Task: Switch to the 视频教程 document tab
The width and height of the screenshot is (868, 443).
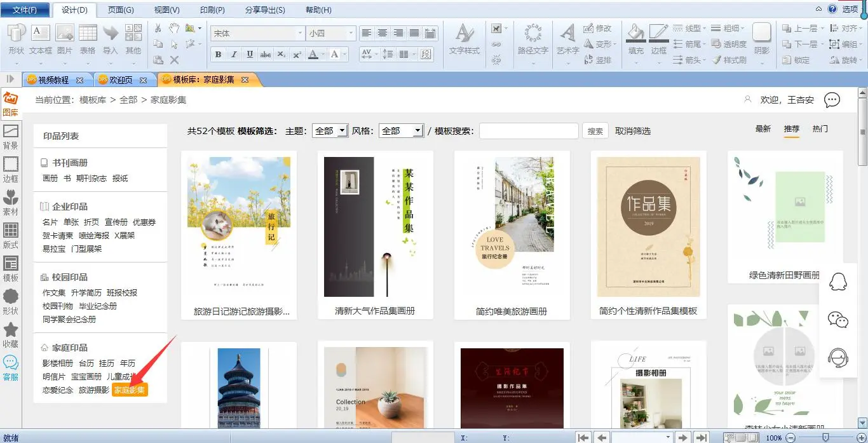Action: click(53, 80)
